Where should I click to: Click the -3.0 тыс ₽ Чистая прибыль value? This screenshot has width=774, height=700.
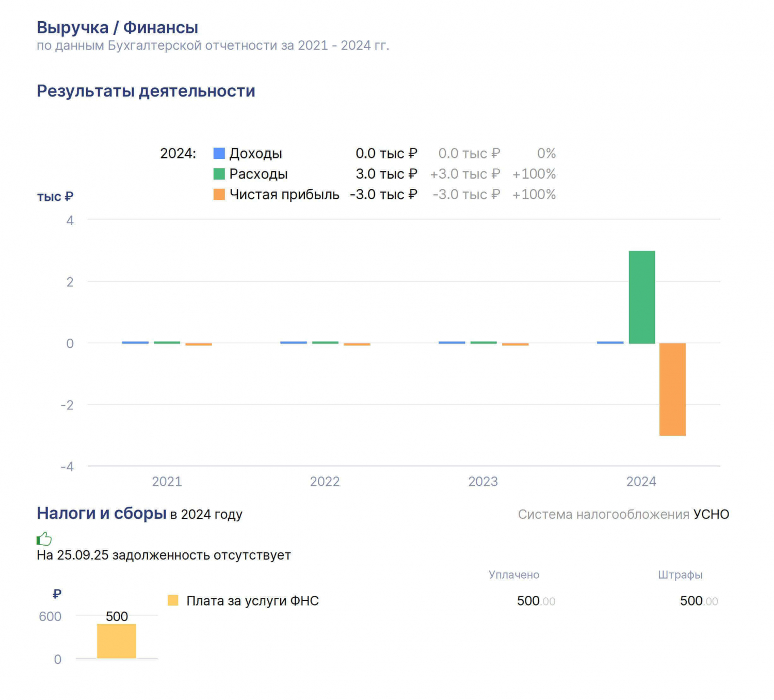click(x=383, y=195)
